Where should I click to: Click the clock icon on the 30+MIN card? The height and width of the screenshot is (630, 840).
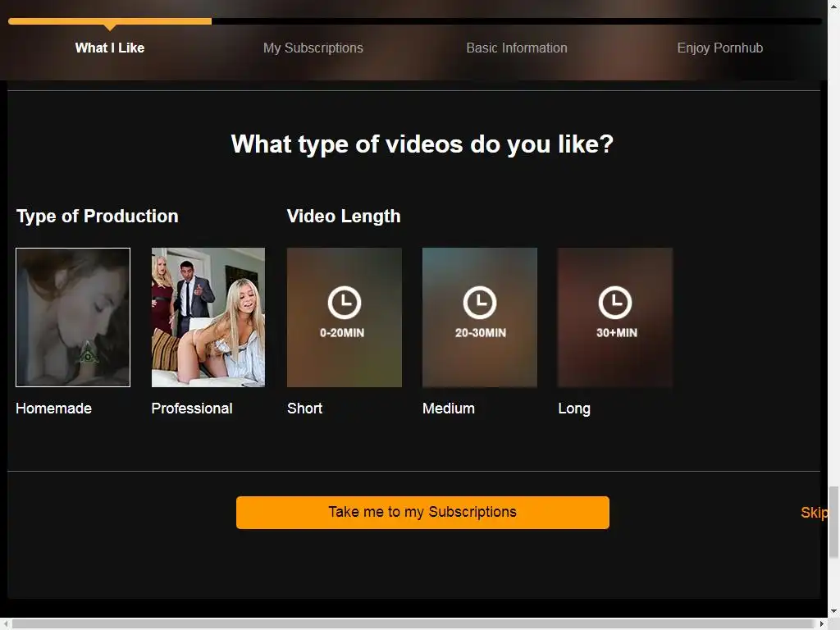[615, 303]
